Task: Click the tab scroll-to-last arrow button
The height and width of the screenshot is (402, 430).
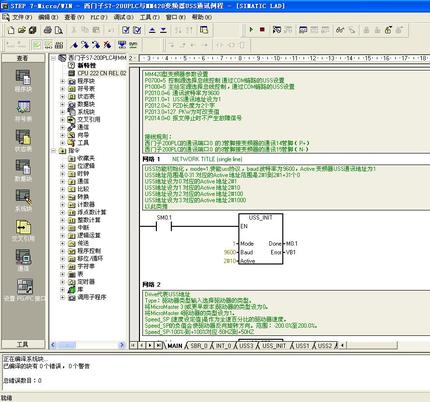Action: (159, 345)
